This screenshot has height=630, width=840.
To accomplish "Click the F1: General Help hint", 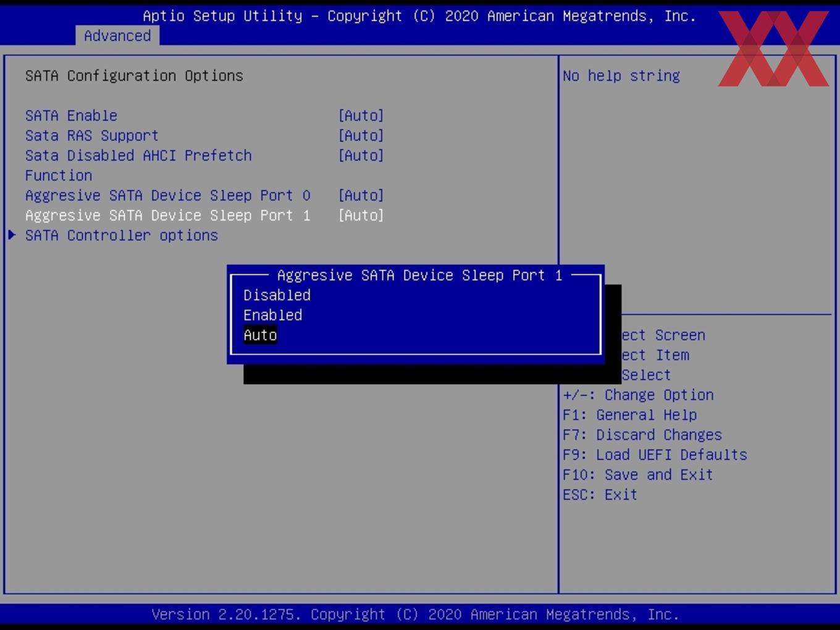I will click(630, 414).
